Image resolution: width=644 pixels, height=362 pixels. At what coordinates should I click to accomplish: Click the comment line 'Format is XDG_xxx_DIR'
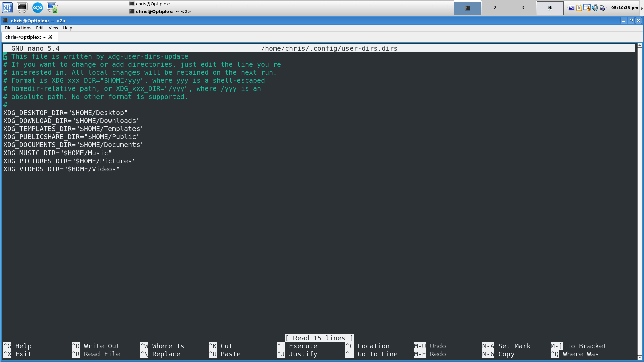(x=134, y=81)
